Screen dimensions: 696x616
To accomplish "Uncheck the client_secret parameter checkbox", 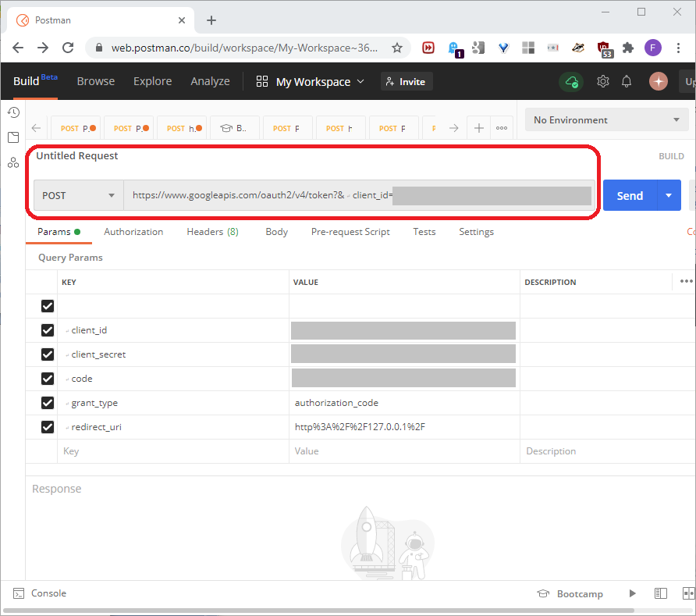I will tap(48, 354).
